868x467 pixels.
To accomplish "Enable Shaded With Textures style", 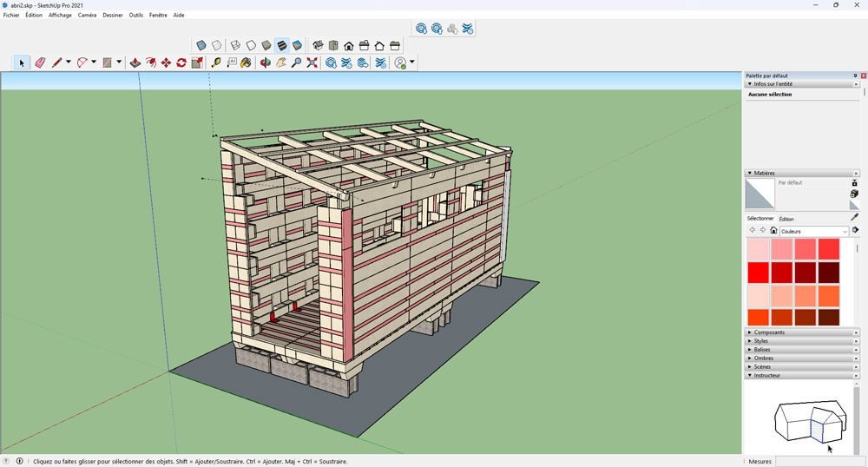I will 282,45.
